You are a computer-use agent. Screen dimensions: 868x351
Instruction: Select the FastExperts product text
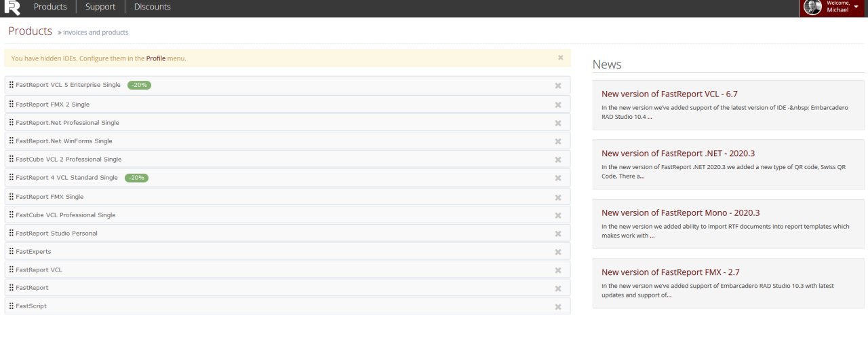[33, 252]
